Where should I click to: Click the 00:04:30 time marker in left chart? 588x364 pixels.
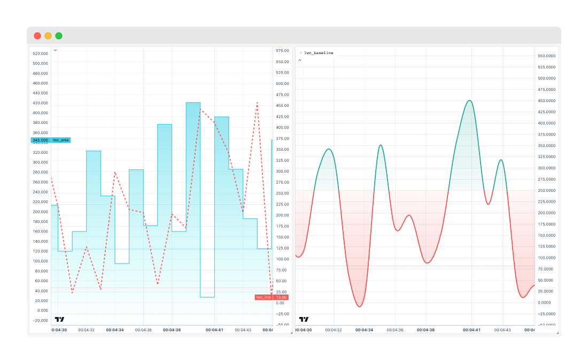[59, 330]
